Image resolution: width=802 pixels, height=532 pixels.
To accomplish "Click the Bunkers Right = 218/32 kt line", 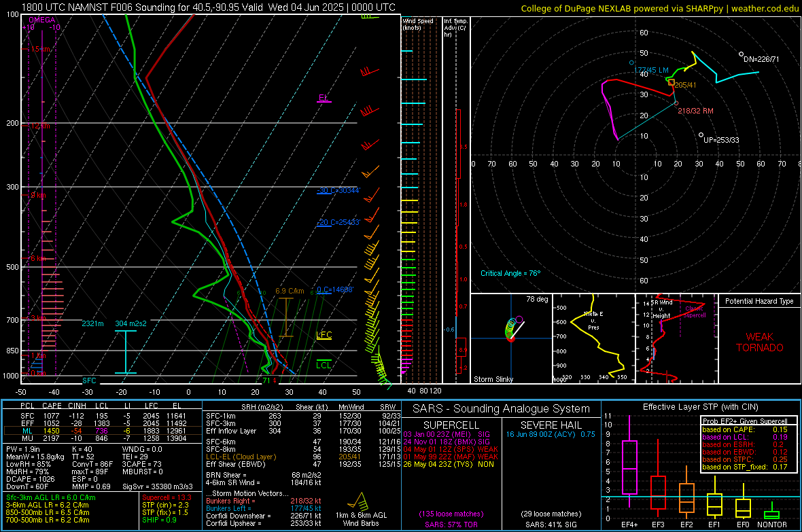I will click(x=264, y=501).
